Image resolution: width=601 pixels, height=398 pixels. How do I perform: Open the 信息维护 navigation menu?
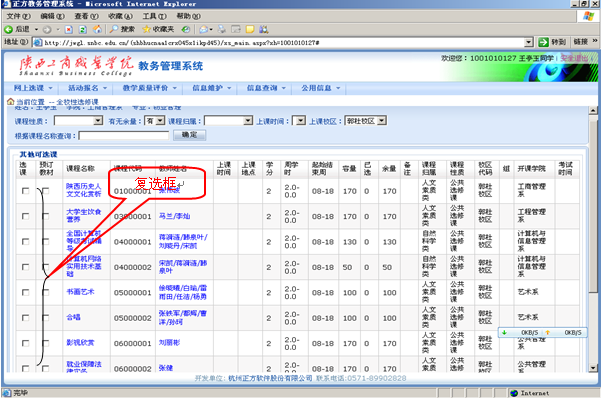[x=211, y=88]
